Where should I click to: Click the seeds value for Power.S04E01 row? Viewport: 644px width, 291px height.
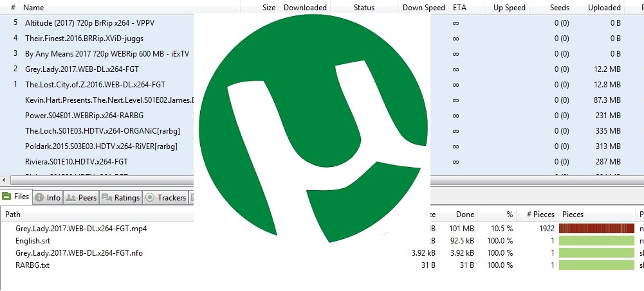point(562,116)
